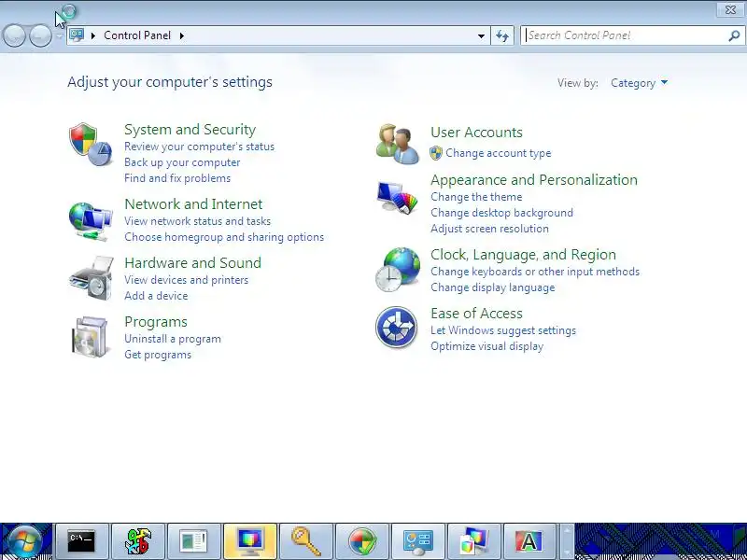Click the System and Security shield icon

[91, 144]
